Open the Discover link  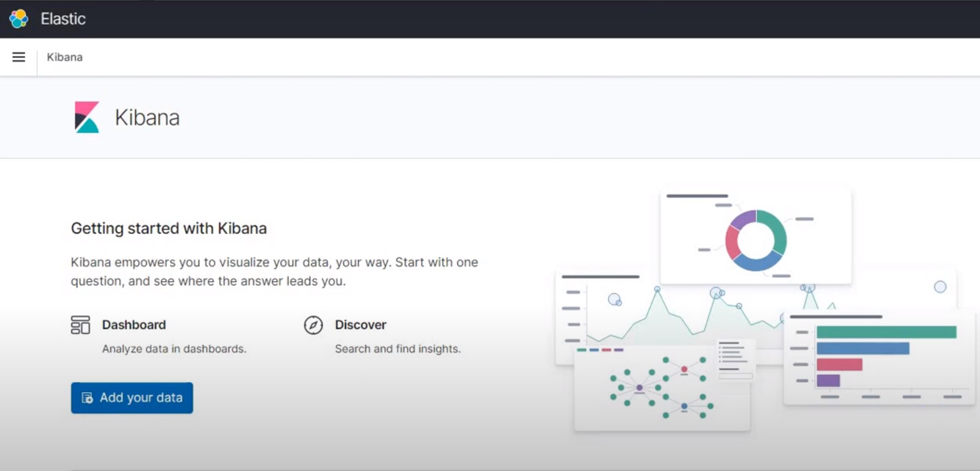360,325
